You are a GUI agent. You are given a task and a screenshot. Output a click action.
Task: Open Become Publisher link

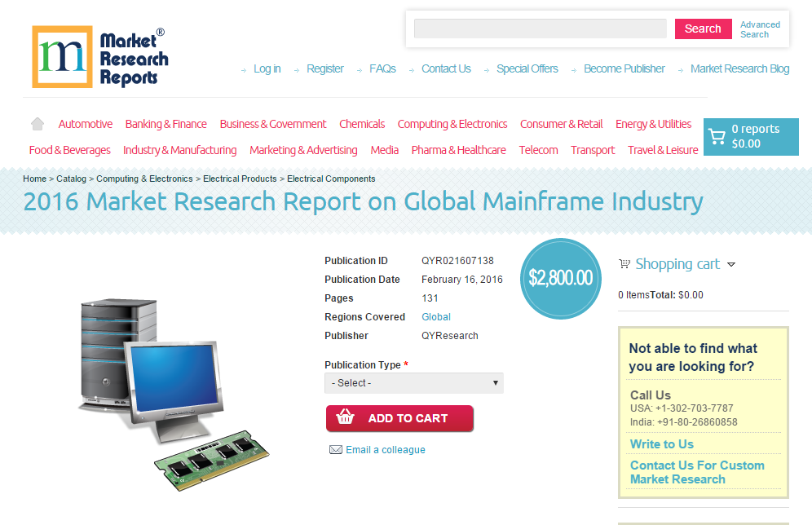click(x=624, y=68)
